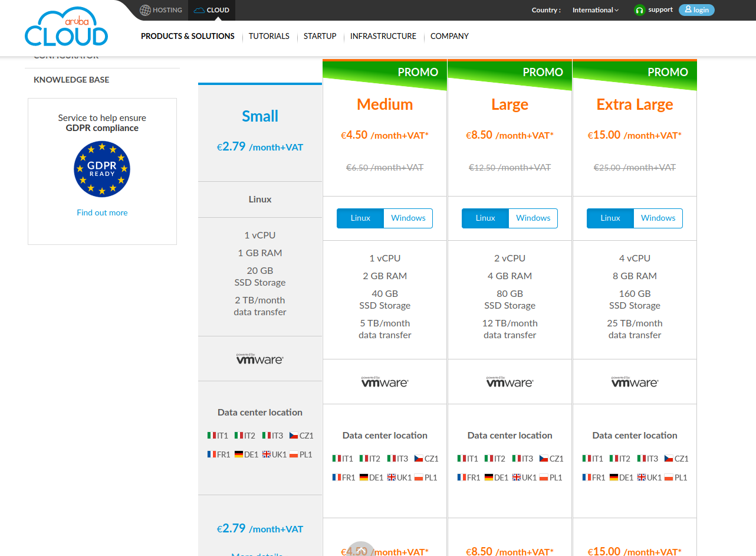Click the VMware logo in Extra Large plan

pos(635,381)
